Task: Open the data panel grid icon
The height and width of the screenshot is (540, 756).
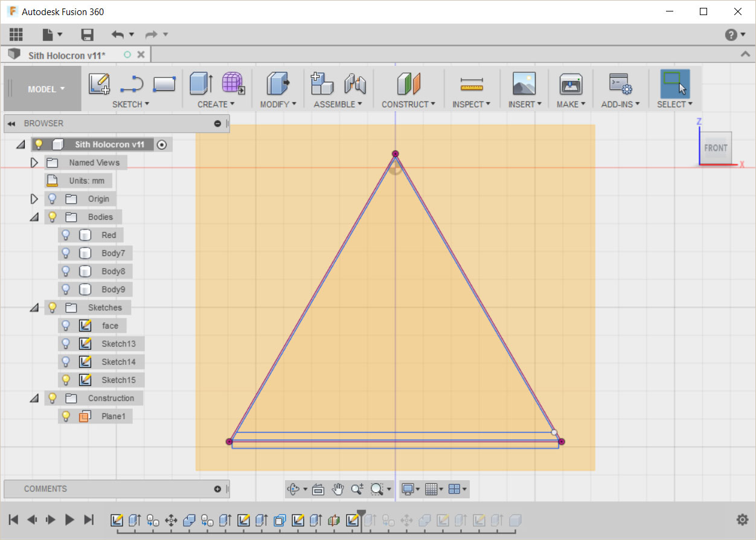Action: click(16, 34)
